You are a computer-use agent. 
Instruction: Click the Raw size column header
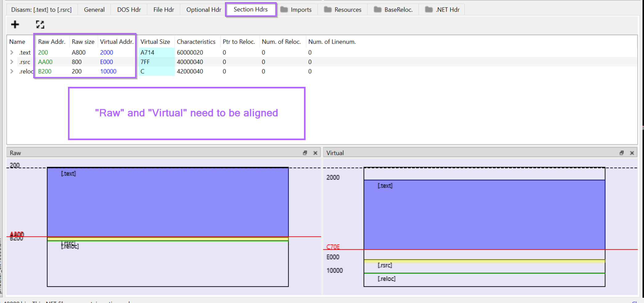tap(83, 42)
